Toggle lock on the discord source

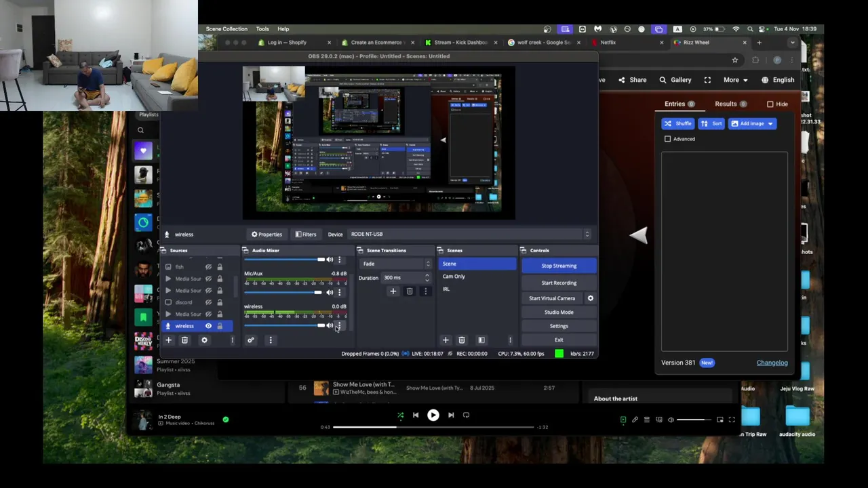point(219,302)
